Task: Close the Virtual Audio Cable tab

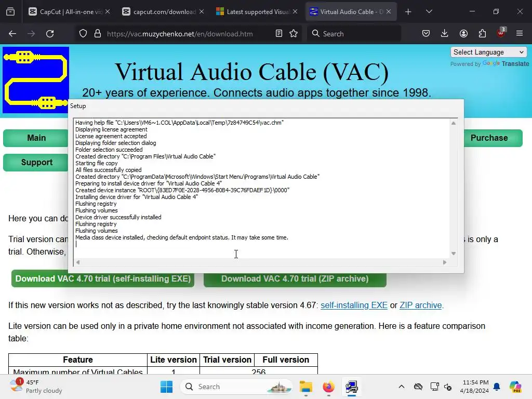Action: (389, 11)
